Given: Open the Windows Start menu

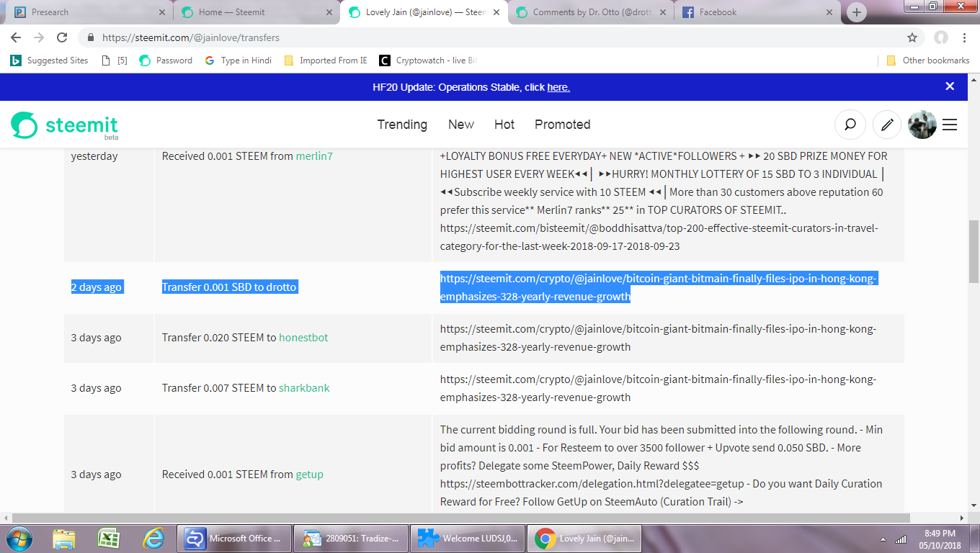Looking at the screenshot, I should (x=19, y=539).
